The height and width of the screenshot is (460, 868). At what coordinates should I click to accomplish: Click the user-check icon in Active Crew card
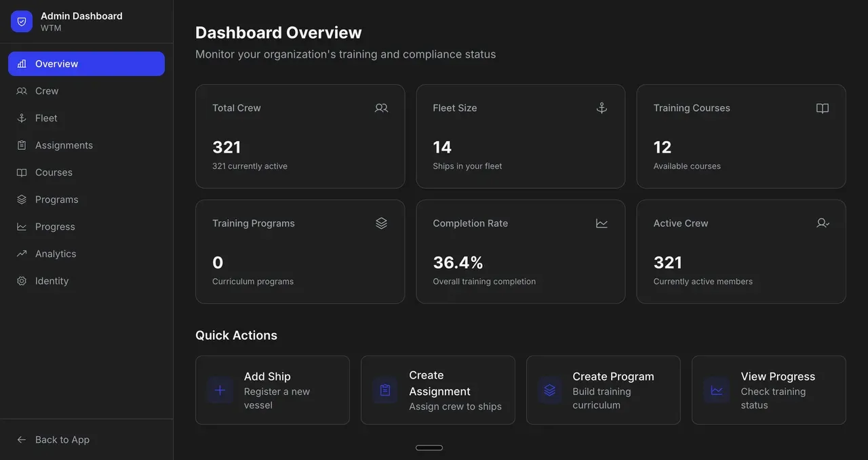pos(823,223)
